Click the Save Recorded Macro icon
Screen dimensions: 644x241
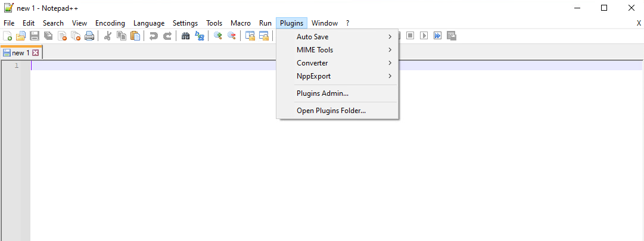coord(452,36)
